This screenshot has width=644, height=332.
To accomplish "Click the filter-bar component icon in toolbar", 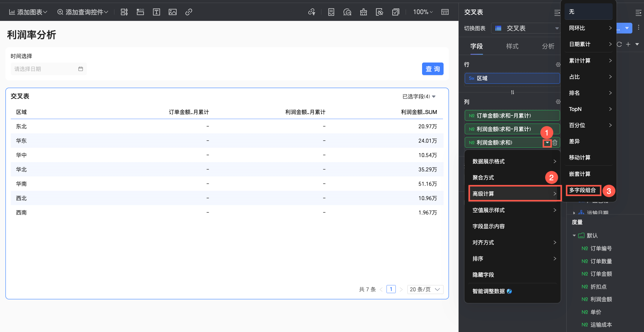I will [x=124, y=12].
